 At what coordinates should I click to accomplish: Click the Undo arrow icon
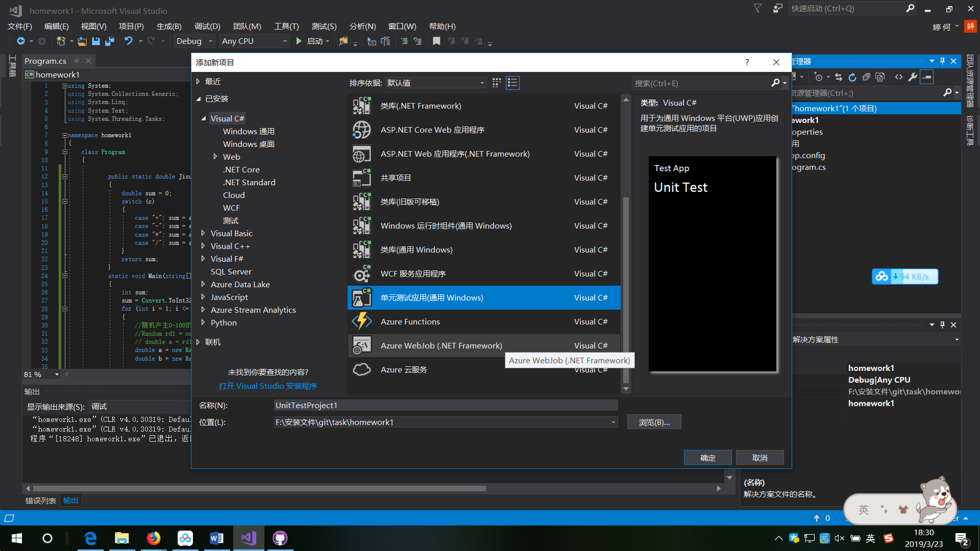point(128,41)
